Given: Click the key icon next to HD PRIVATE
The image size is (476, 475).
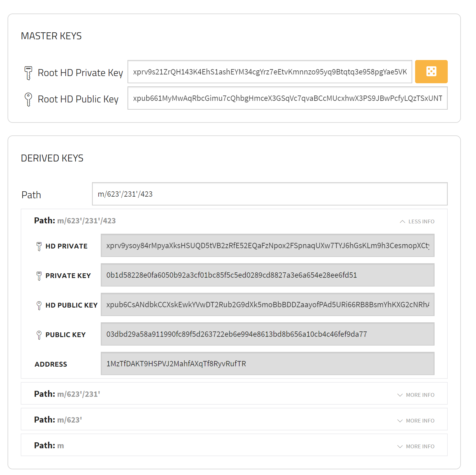Looking at the screenshot, I should (x=39, y=246).
